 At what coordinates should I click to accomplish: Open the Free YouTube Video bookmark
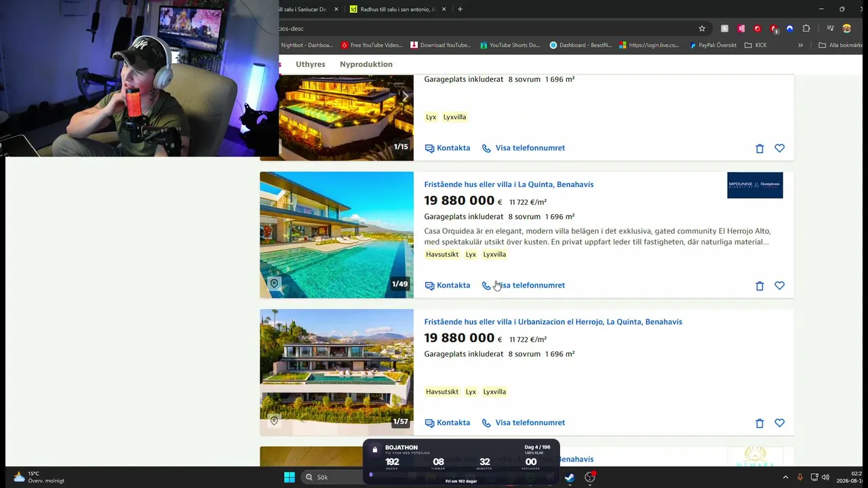point(372,45)
